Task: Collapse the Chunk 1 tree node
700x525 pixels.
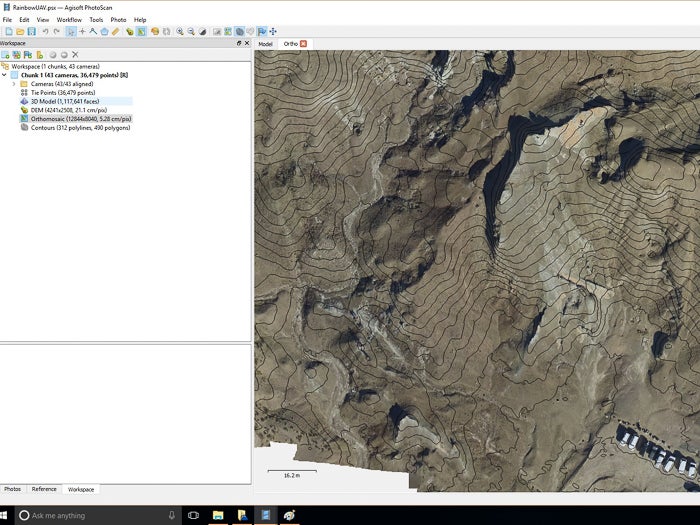Action: [x=5, y=75]
